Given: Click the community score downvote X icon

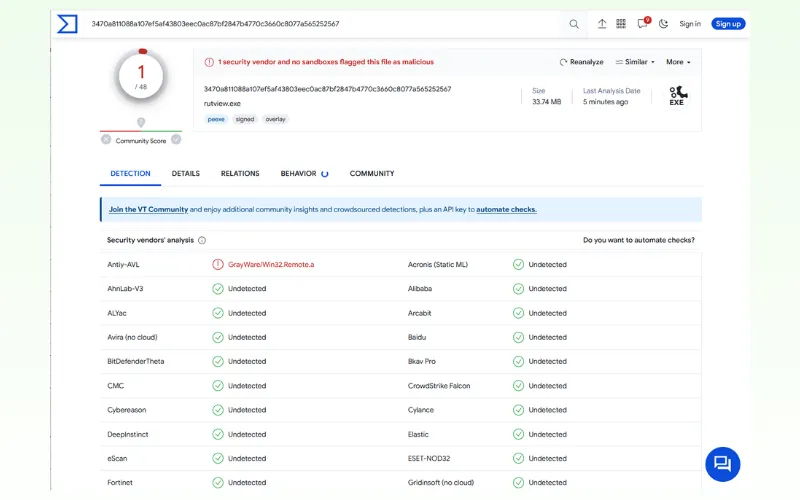Looking at the screenshot, I should pyautogui.click(x=106, y=139).
